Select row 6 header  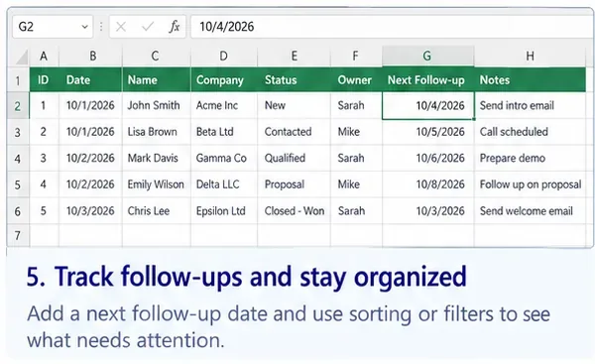click(18, 211)
